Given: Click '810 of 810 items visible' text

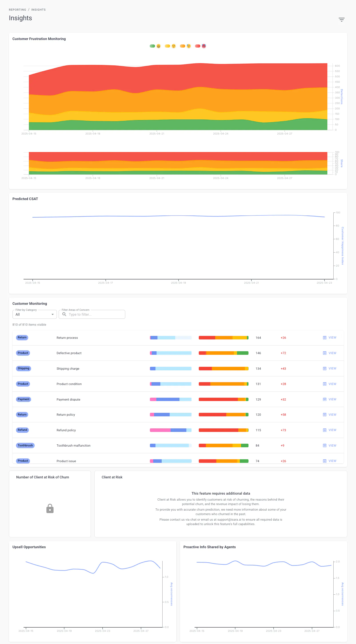Looking at the screenshot, I should (x=29, y=325).
